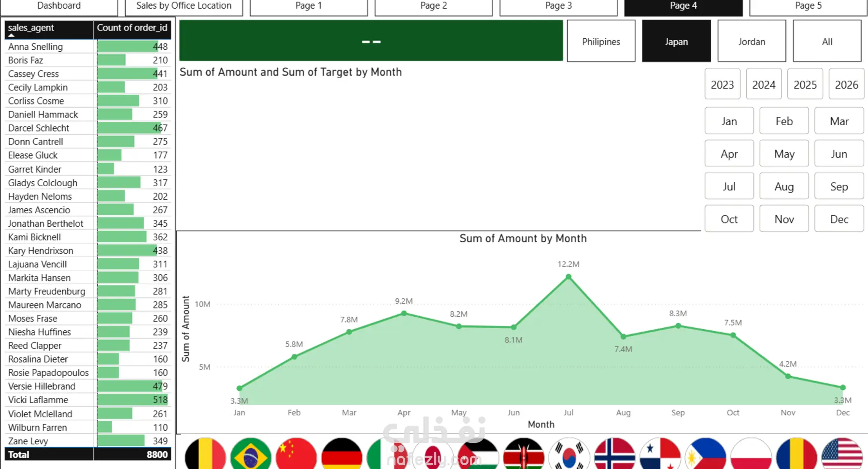Click the Norway flag icon

614,454
